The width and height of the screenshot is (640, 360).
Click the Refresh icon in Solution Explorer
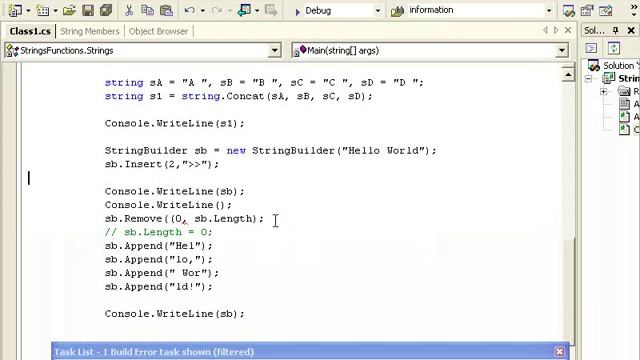tap(613, 48)
